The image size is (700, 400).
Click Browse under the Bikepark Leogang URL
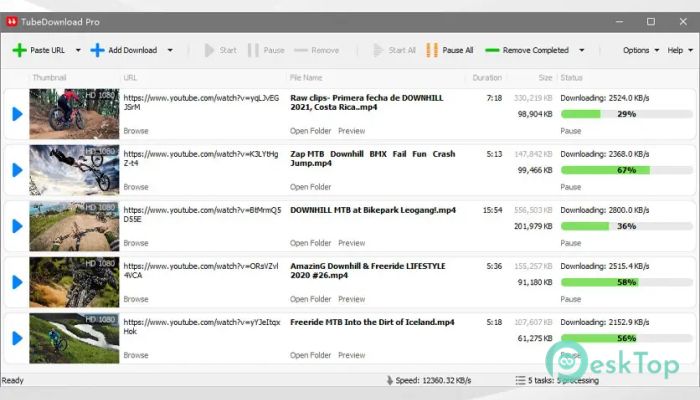(x=136, y=243)
